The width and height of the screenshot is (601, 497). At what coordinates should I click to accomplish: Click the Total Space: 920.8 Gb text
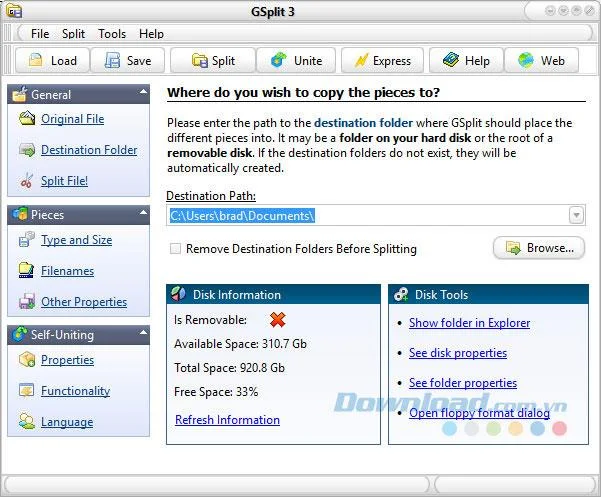tap(229, 368)
